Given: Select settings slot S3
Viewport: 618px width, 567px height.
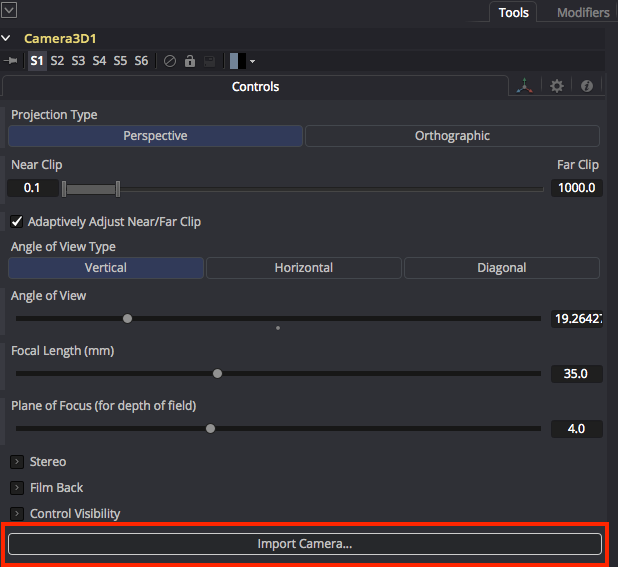Looking at the screenshot, I should 78,61.
